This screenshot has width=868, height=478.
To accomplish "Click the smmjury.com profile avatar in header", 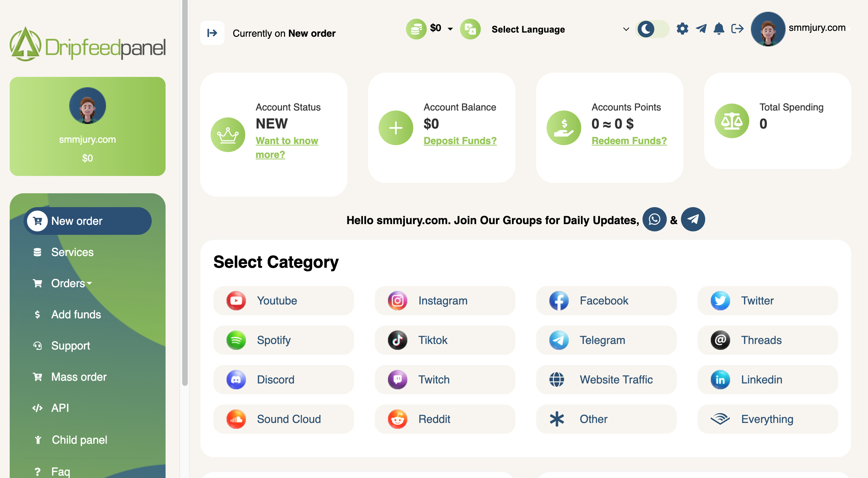I will pos(768,29).
